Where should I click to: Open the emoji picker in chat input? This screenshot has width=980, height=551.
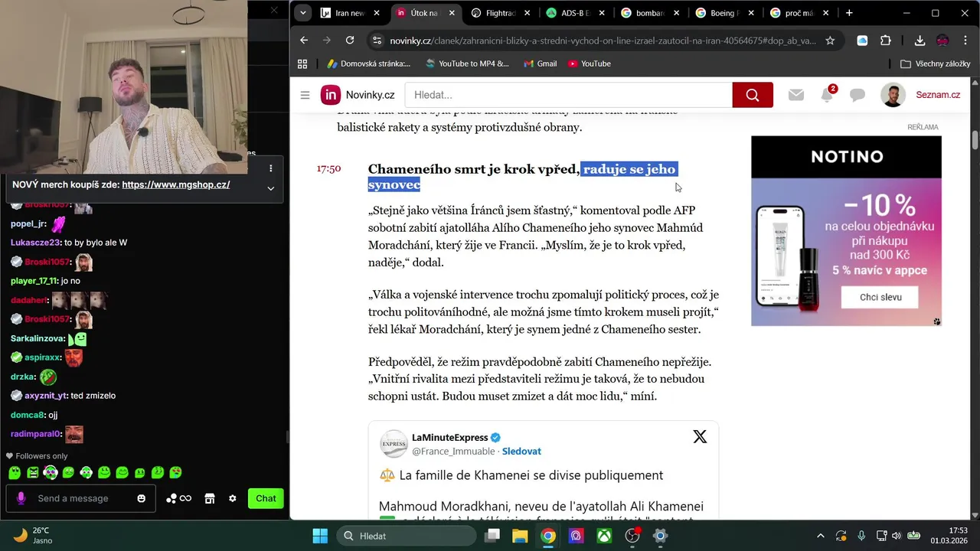click(x=141, y=498)
